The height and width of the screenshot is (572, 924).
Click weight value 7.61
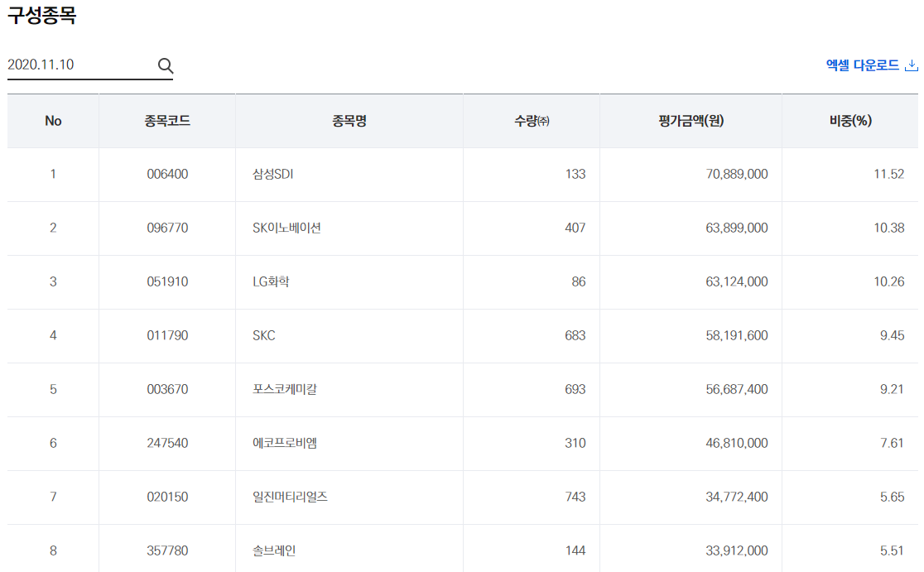893,443
